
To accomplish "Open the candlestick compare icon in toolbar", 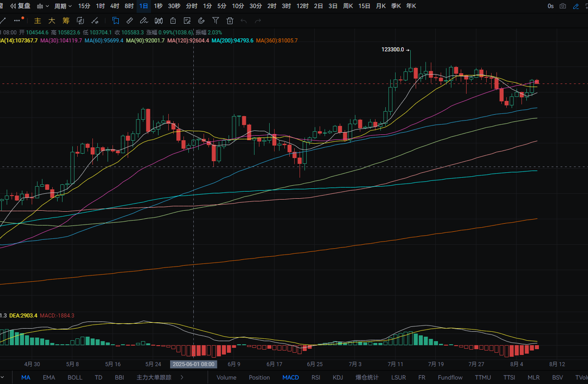I will (x=158, y=21).
